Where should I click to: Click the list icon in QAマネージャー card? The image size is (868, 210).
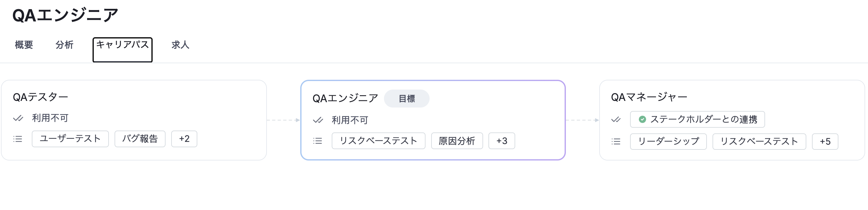(616, 142)
